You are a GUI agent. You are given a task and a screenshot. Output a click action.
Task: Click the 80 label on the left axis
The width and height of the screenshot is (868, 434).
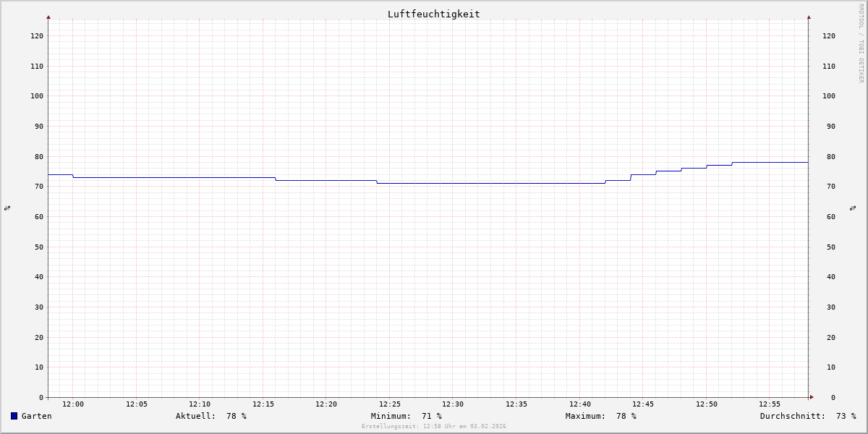pyautogui.click(x=39, y=156)
